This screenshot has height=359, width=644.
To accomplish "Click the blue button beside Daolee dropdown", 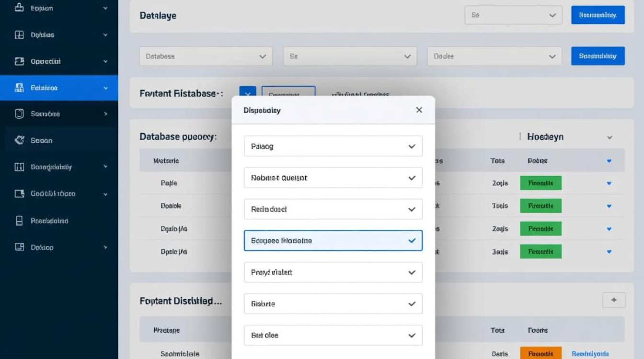I will pyautogui.click(x=598, y=56).
